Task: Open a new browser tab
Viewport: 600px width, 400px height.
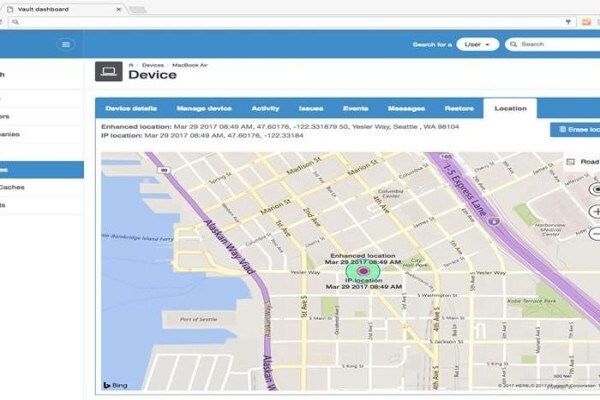Action: pyautogui.click(x=138, y=10)
